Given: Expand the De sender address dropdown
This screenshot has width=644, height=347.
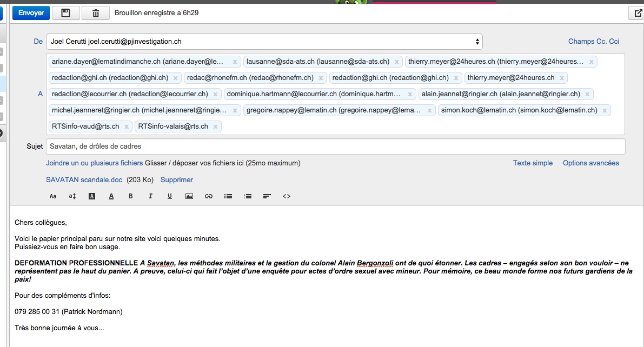Looking at the screenshot, I should [264, 42].
